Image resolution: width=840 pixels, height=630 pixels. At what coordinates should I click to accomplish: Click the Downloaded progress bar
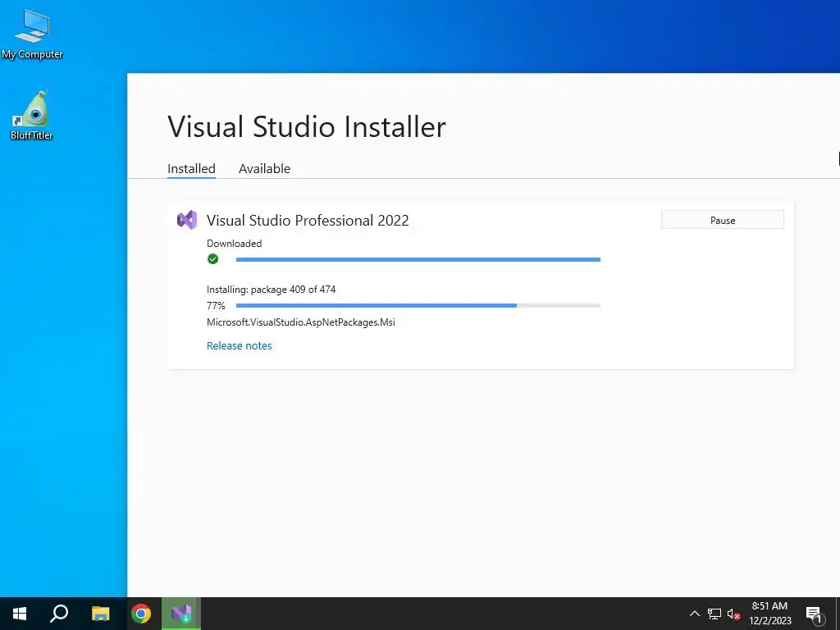(418, 259)
